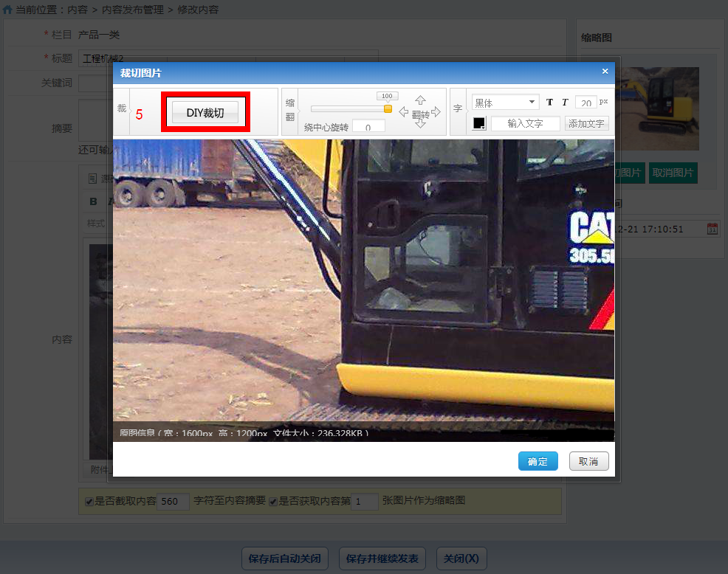Flip the image using the right arrow
The width and height of the screenshot is (728, 574).
coord(436,112)
